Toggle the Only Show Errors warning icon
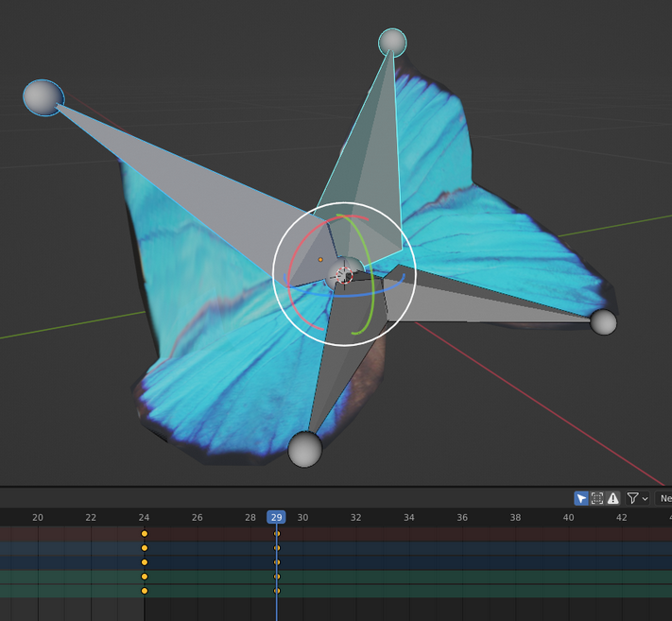Screen dimensions: 672x621 pos(612,498)
